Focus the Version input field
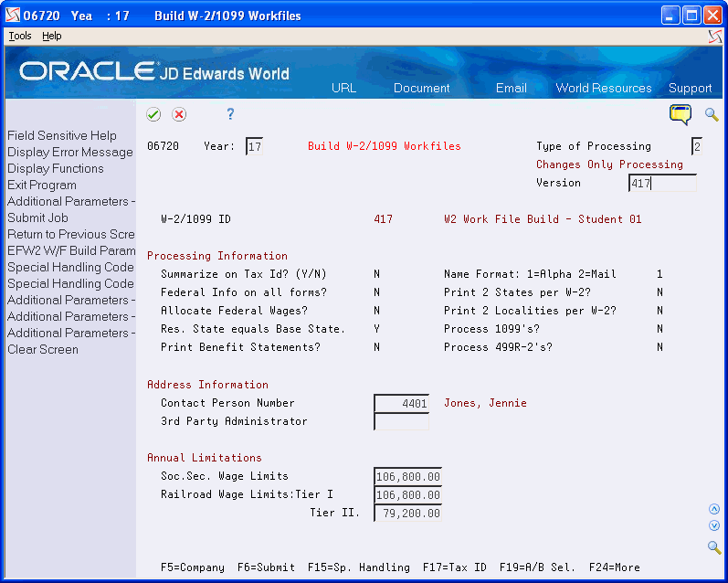Image resolution: width=728 pixels, height=583 pixels. pos(662,183)
